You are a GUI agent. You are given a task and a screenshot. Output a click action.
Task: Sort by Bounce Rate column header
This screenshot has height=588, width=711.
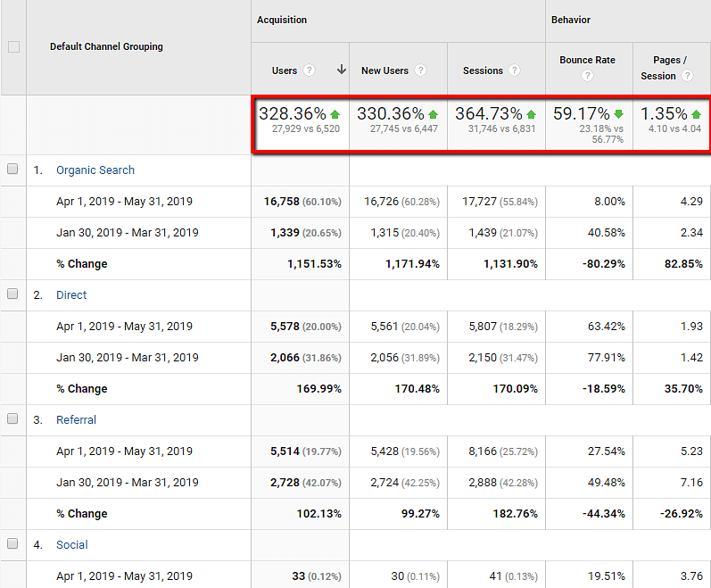point(587,61)
